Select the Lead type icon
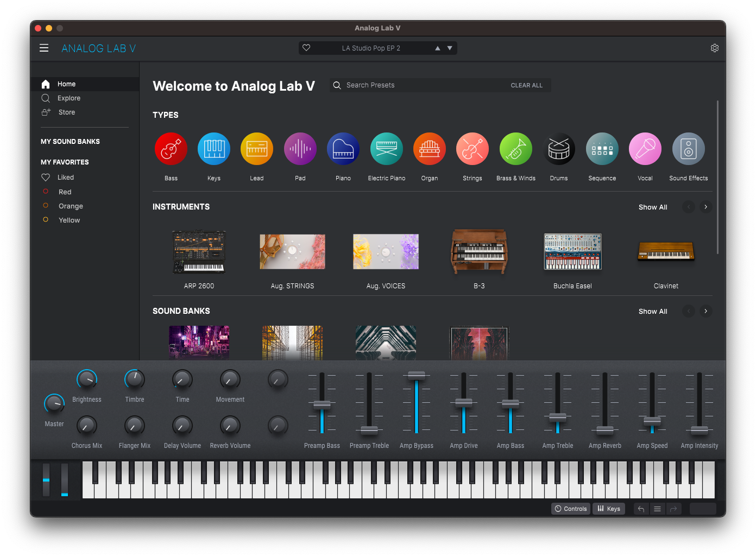 [x=257, y=149]
